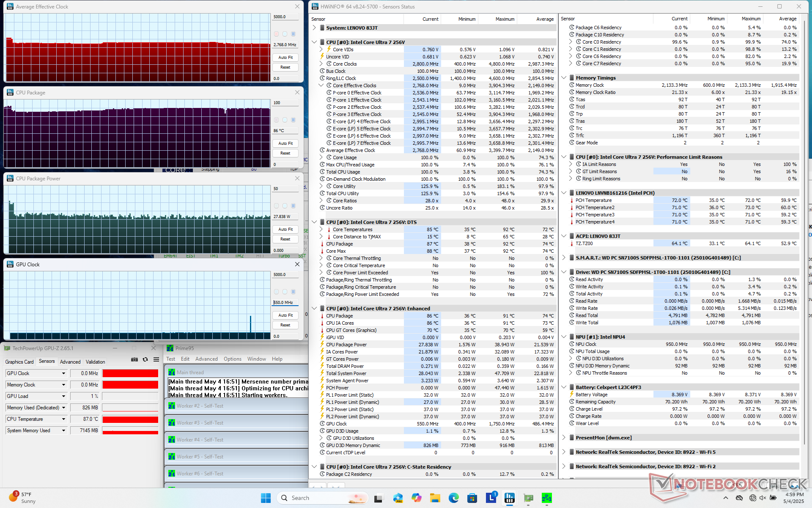Click the GPU-Z taskbar icon
This screenshot has width=812, height=508.
pos(528,498)
